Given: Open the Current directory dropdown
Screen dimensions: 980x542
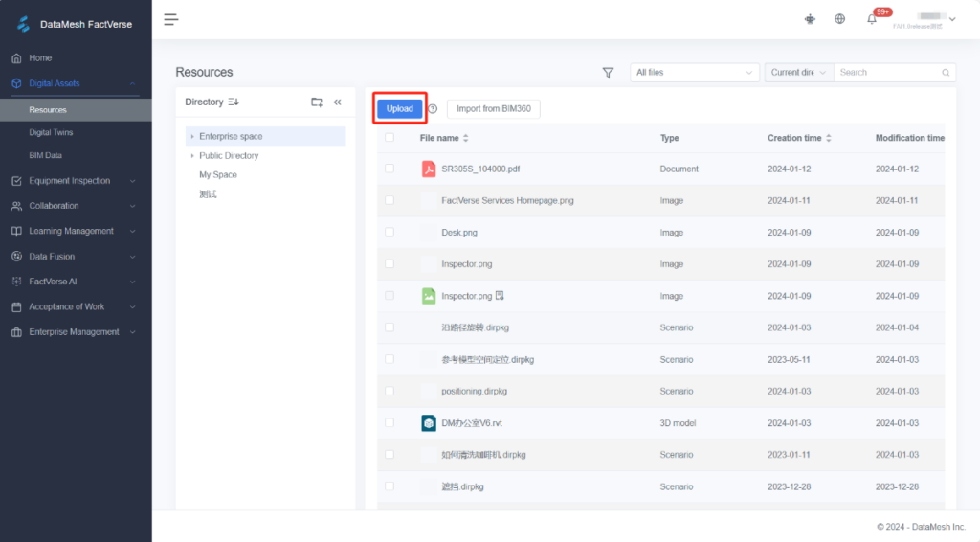Looking at the screenshot, I should point(799,73).
